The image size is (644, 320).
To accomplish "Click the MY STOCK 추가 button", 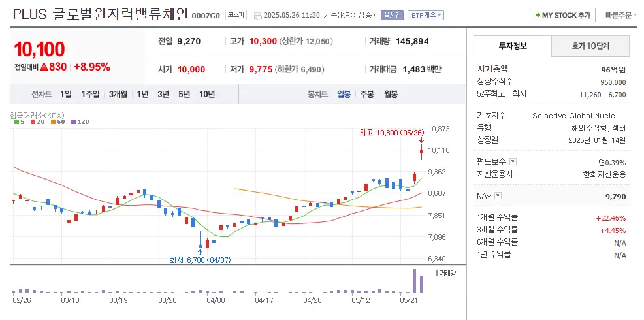I will tap(562, 15).
